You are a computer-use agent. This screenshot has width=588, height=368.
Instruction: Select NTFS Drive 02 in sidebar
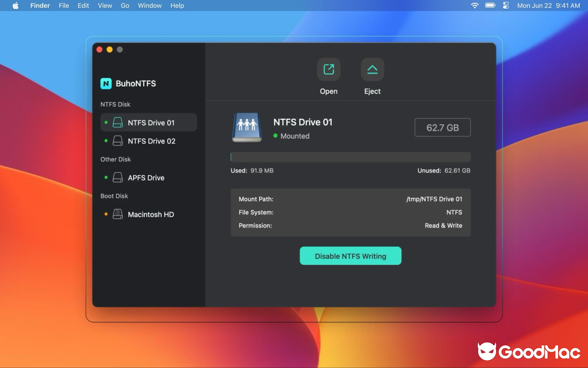coord(149,141)
